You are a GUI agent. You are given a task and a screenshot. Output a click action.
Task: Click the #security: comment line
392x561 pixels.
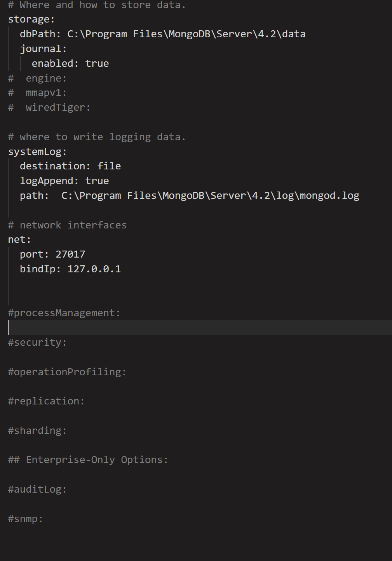(37, 343)
